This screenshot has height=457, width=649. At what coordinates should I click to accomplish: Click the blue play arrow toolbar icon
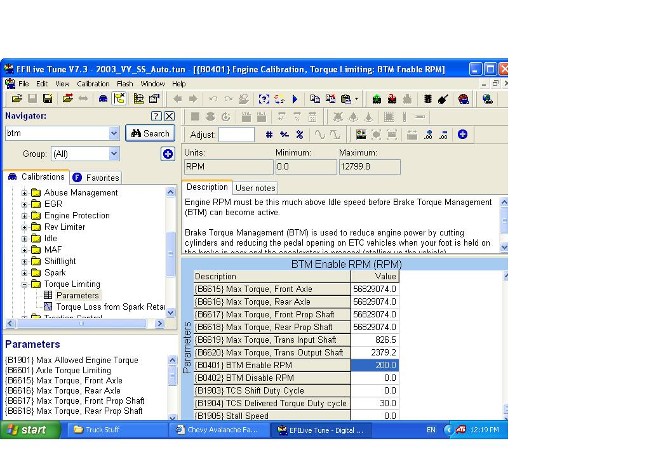click(295, 99)
